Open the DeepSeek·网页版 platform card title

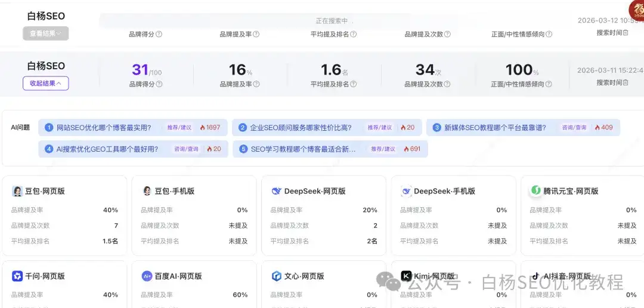[x=315, y=191]
